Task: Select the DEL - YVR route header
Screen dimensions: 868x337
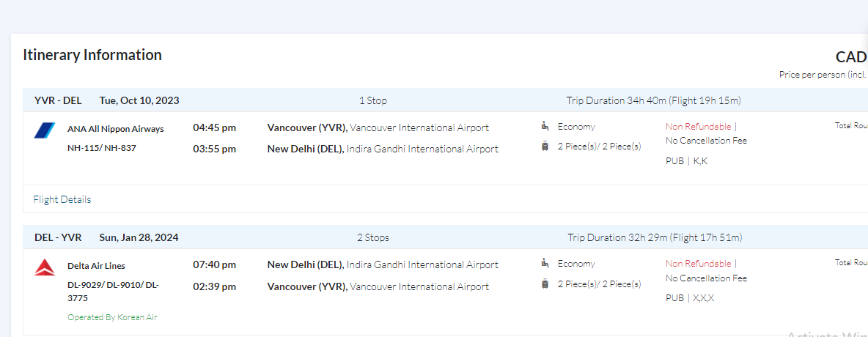Action: 58,237
